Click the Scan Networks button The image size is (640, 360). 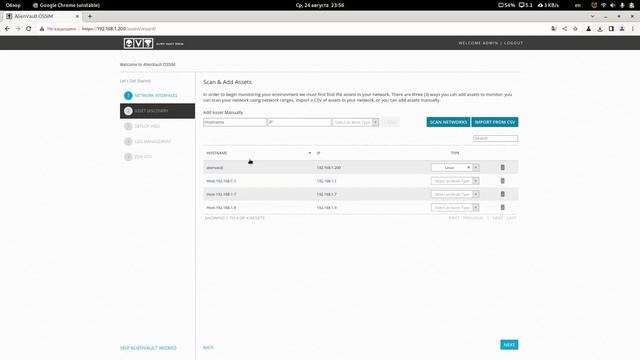(448, 122)
